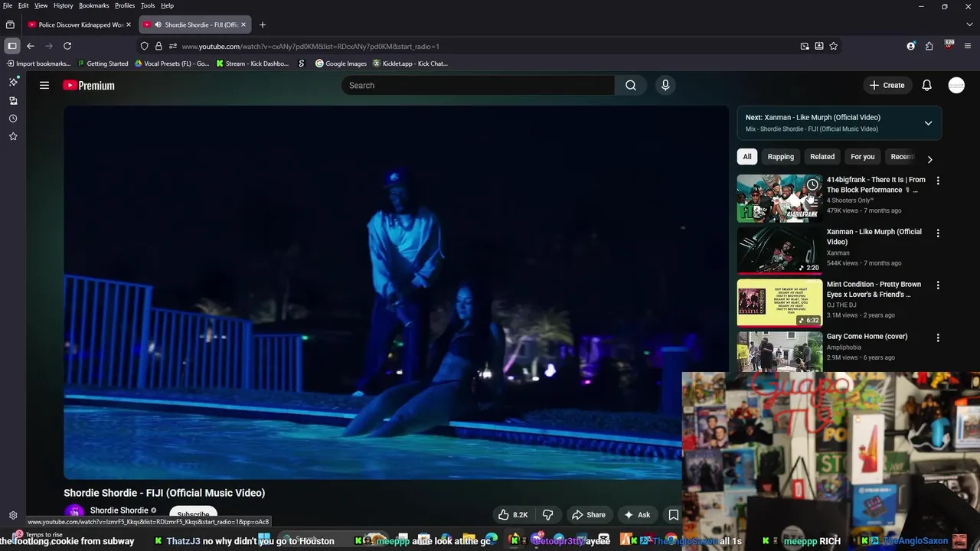Screen dimensions: 980x551
Task: Open YouTube notifications bell
Action: tap(926, 85)
